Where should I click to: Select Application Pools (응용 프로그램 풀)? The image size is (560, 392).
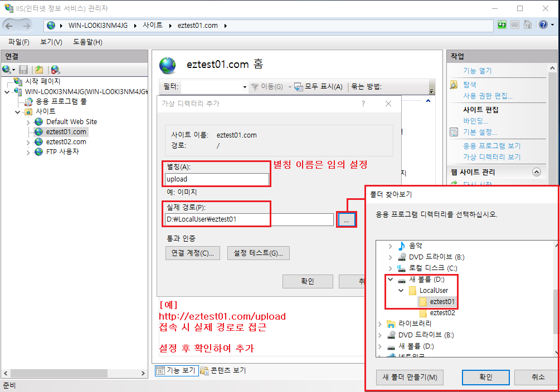point(61,102)
